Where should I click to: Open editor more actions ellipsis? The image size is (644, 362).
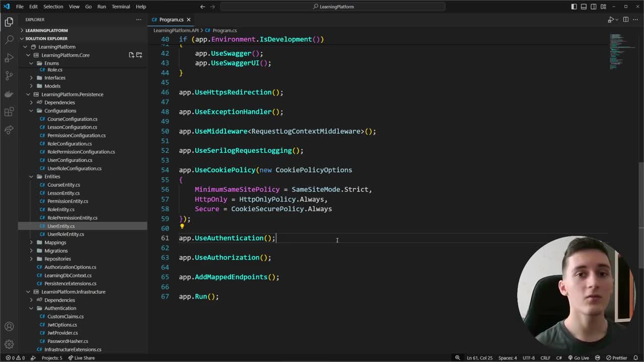click(x=636, y=20)
